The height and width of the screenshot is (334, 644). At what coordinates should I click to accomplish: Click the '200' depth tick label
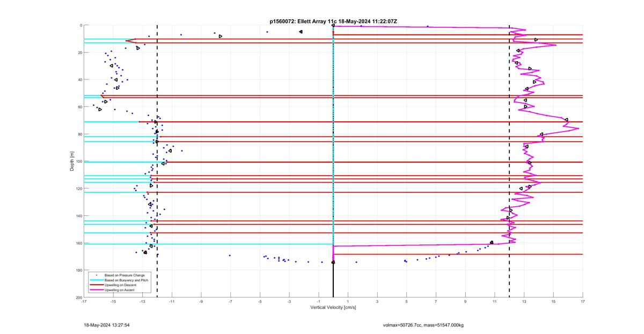(x=78, y=297)
